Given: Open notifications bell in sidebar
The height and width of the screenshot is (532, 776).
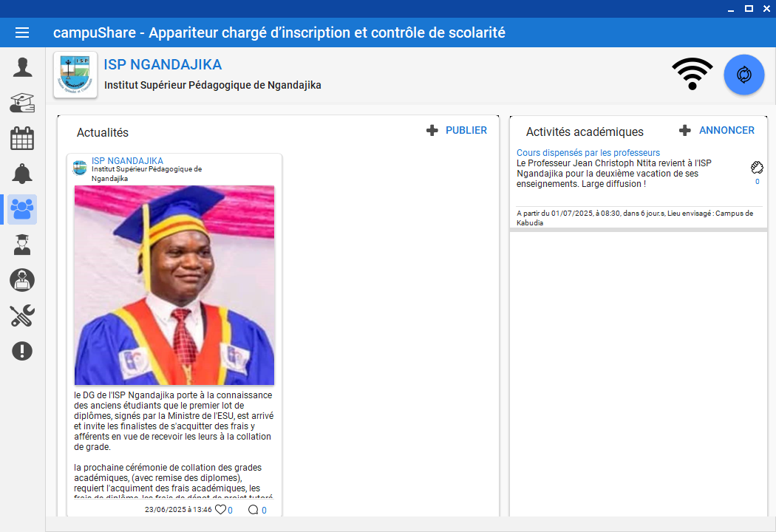Looking at the screenshot, I should tap(22, 174).
